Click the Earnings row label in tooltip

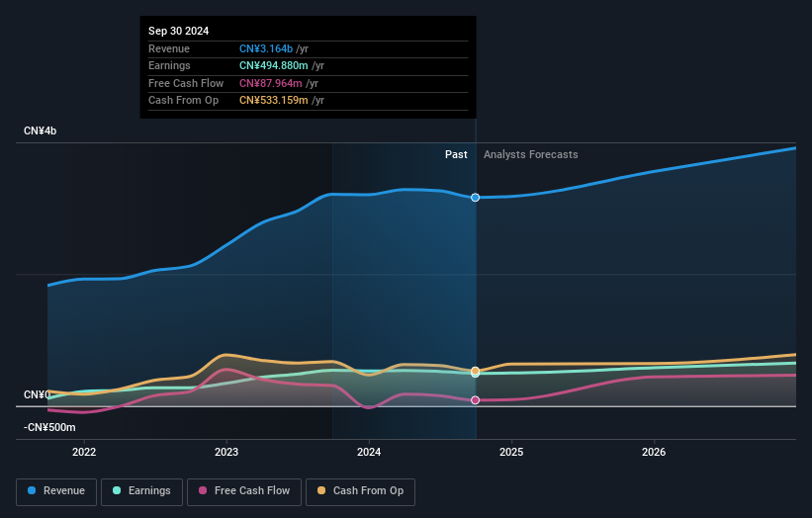point(169,65)
